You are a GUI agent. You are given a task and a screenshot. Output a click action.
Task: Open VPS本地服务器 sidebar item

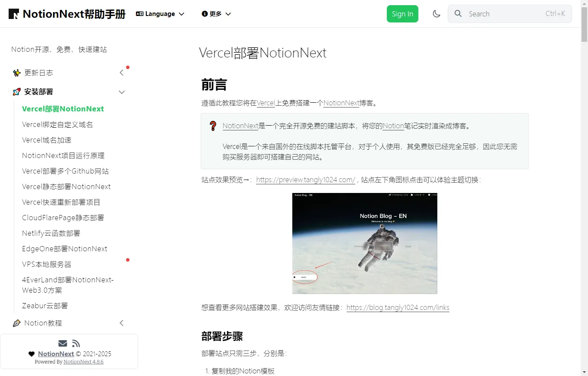coord(47,264)
